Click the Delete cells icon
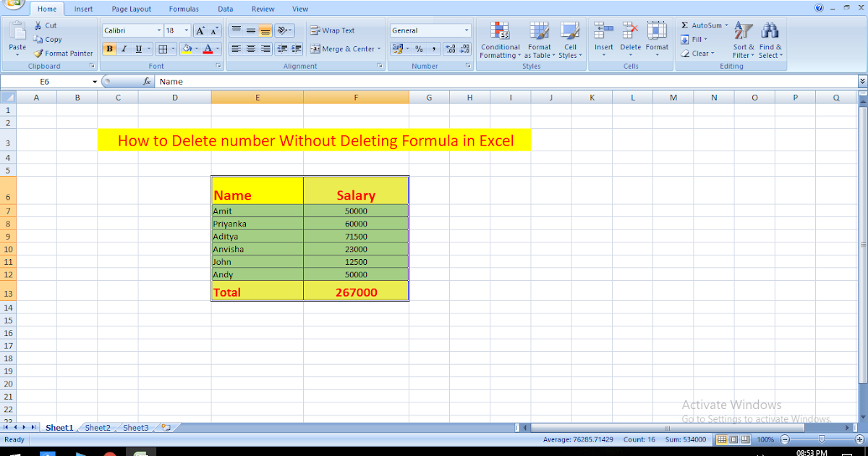868x456 pixels. tap(630, 31)
